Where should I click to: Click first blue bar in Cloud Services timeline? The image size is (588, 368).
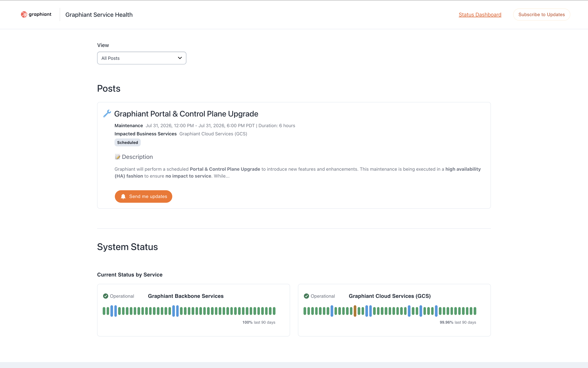(x=332, y=311)
